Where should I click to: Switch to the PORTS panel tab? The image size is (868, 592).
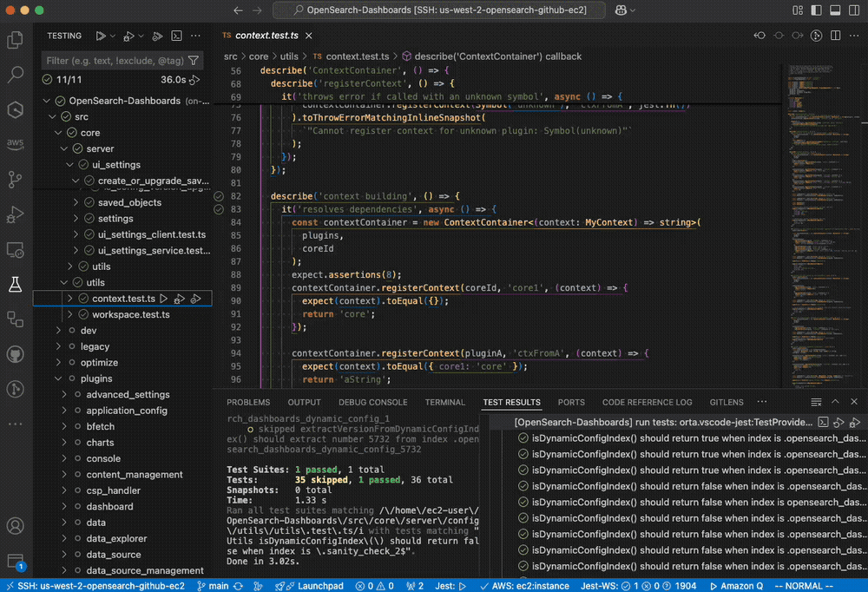pos(571,402)
